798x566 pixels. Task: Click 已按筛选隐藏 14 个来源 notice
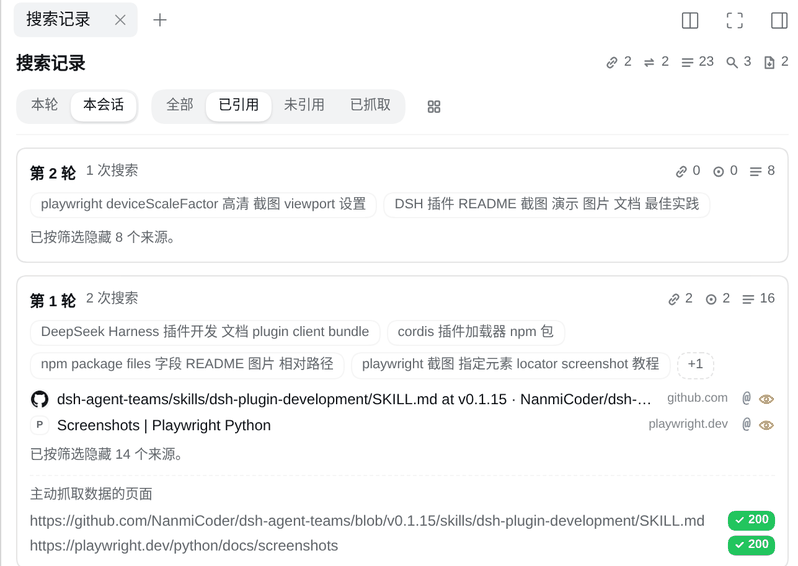(106, 454)
